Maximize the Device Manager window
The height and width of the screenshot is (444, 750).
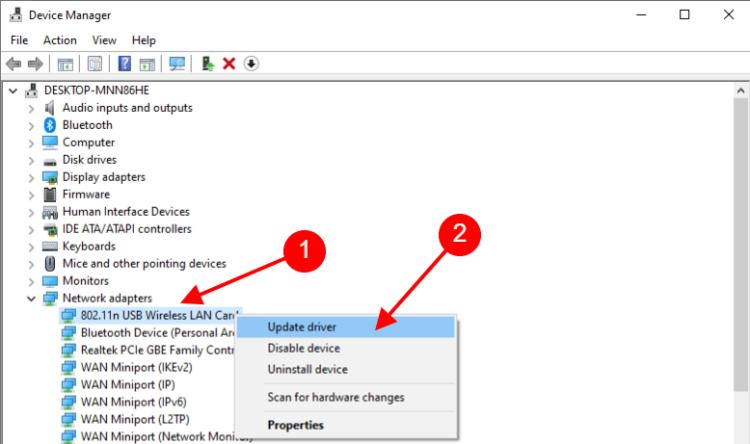pyautogui.click(x=684, y=15)
